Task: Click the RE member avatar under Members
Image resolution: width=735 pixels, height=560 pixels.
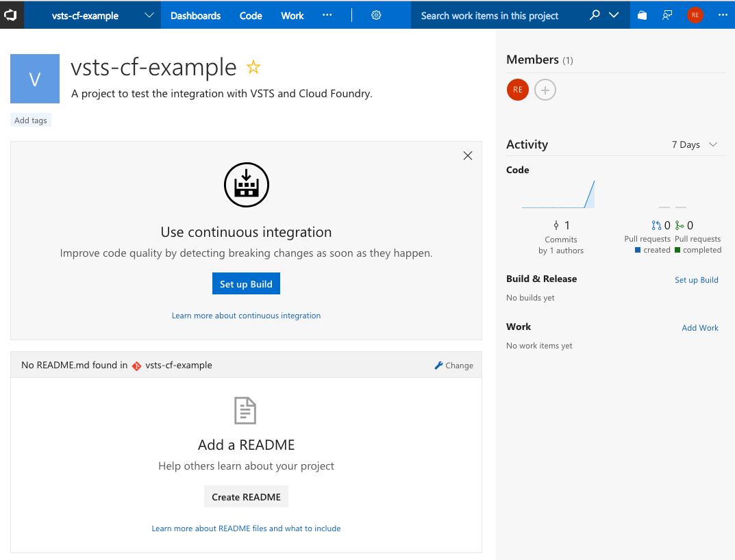Action: click(518, 90)
